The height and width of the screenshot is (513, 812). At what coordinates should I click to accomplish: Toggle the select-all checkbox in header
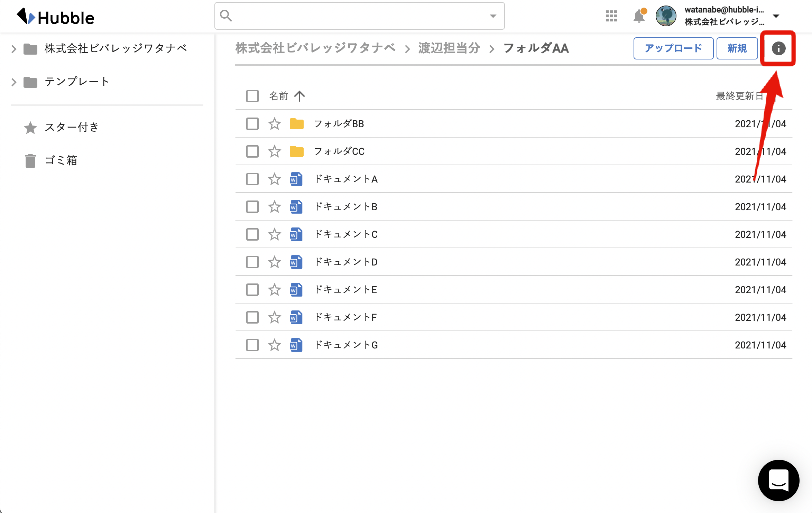coord(252,96)
